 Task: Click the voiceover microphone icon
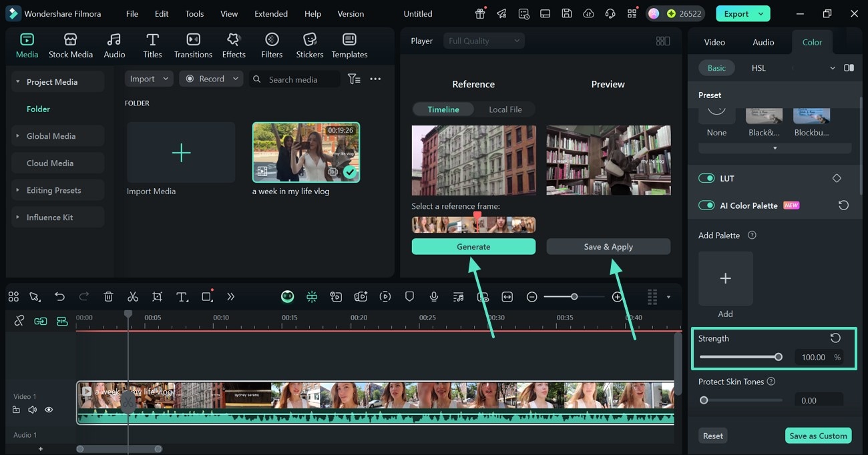click(434, 297)
